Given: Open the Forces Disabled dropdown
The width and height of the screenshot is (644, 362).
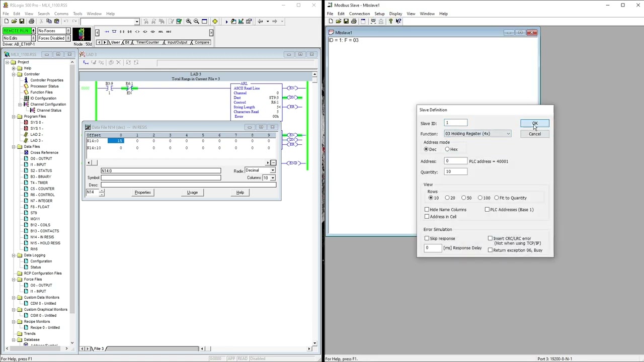Looking at the screenshot, I should [68, 38].
